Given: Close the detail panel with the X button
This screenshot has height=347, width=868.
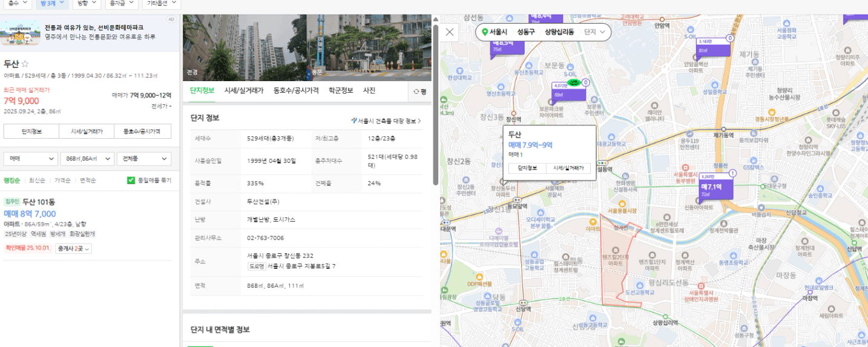Looking at the screenshot, I should (450, 32).
